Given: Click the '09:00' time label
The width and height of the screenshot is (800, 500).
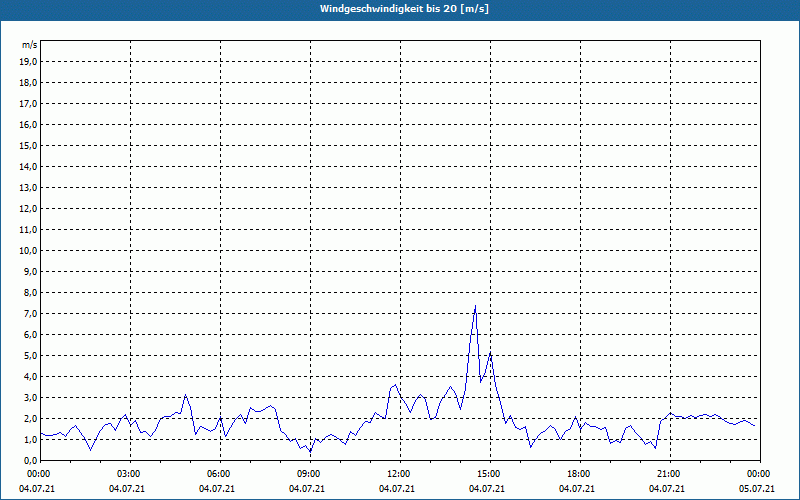Looking at the screenshot, I should point(310,474).
